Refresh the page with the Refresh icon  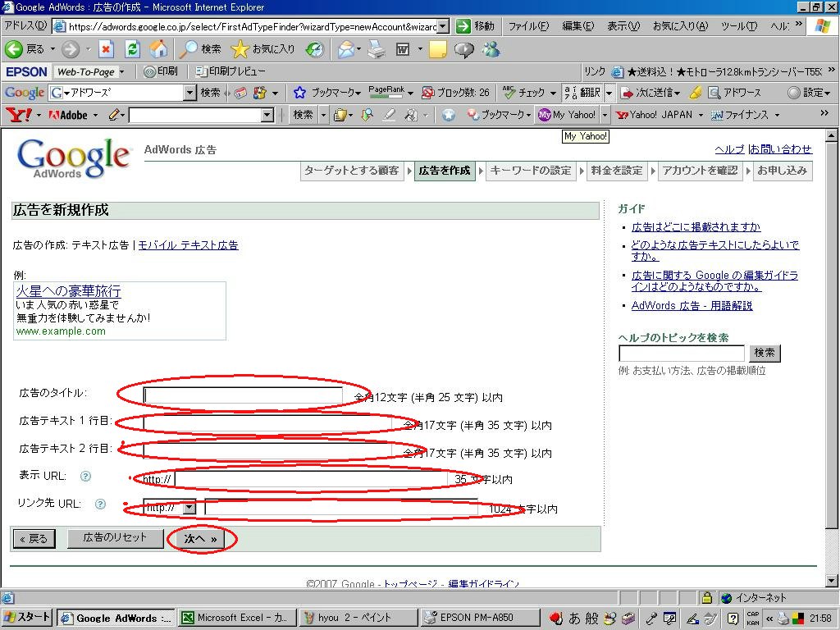click(131, 49)
